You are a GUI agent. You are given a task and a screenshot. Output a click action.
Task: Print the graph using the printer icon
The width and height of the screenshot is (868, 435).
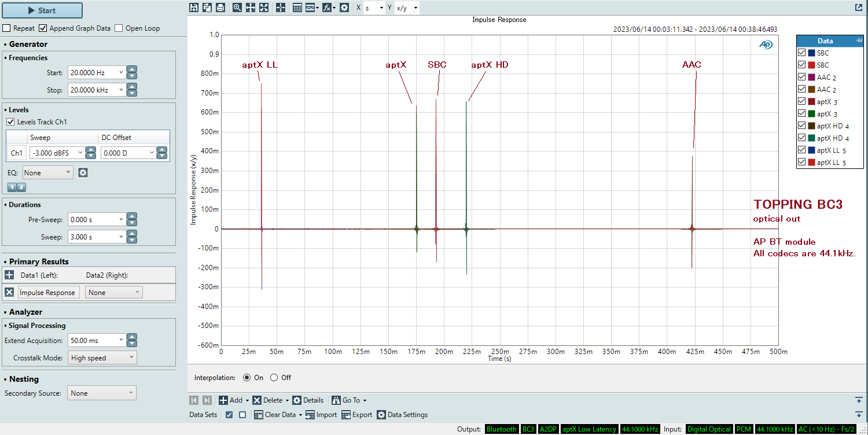point(220,8)
